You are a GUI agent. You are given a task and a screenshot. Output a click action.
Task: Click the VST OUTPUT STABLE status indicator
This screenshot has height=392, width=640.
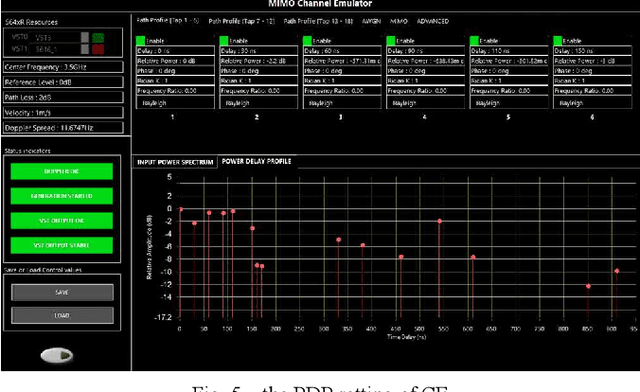(x=62, y=245)
